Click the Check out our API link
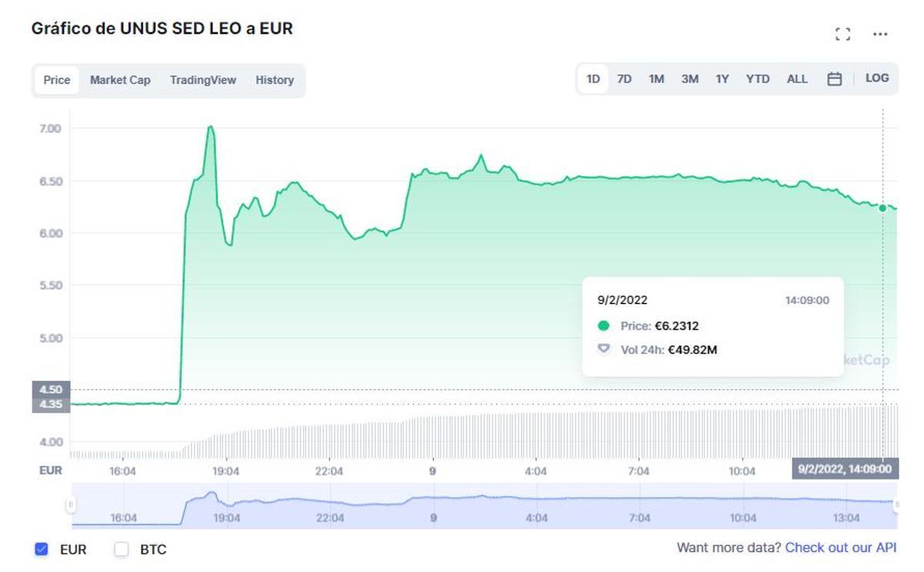 pos(842,547)
